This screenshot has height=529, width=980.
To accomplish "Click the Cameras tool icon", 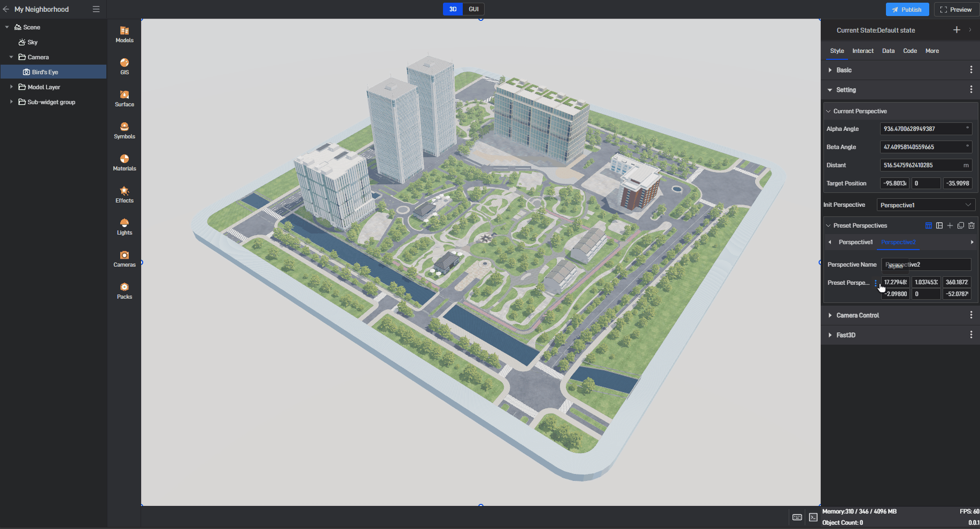I will pos(124,259).
